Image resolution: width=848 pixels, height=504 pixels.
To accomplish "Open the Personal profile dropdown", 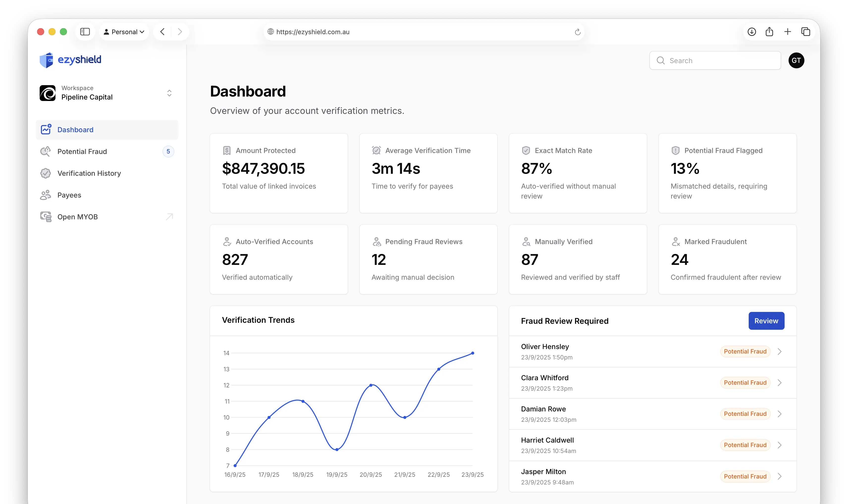I will 124,32.
